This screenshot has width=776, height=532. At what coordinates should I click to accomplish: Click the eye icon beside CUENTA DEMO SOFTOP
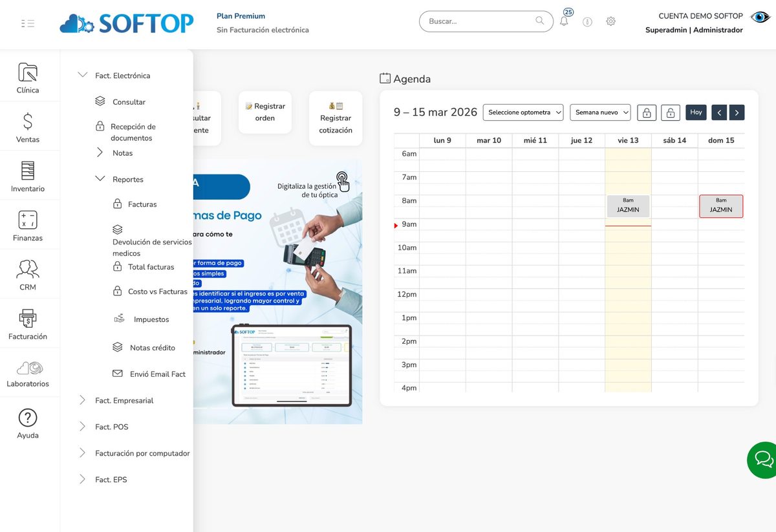(x=759, y=17)
